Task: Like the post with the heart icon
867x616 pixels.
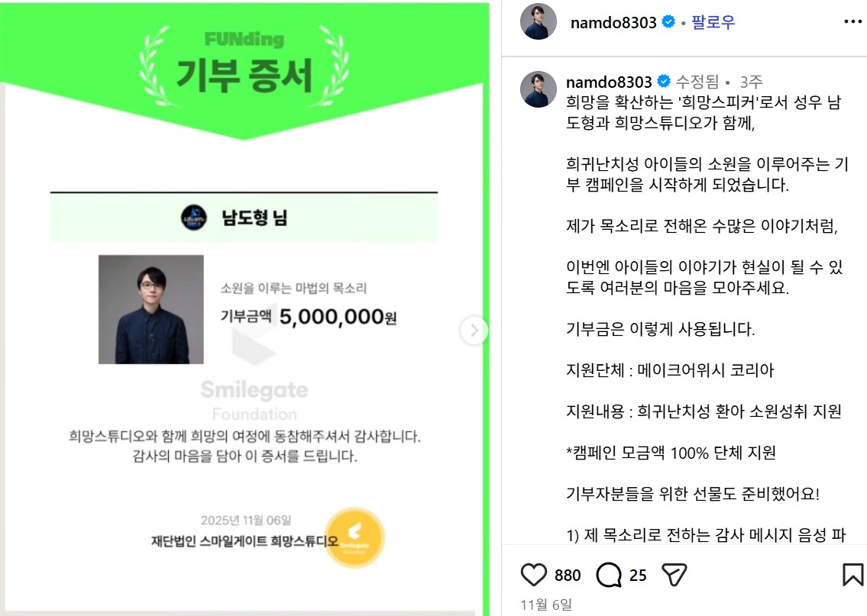Action: pyautogui.click(x=534, y=575)
